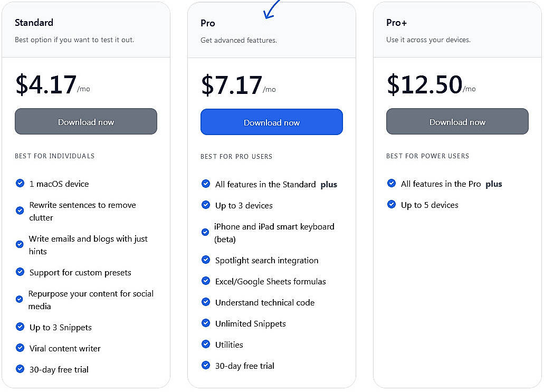This screenshot has height=392, width=544.
Task: Click the checkmark icon beside 1 macOS device
Action: coord(20,184)
